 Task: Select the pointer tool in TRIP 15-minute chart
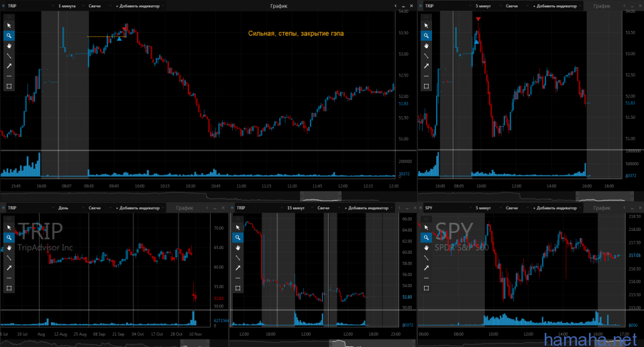click(x=237, y=228)
